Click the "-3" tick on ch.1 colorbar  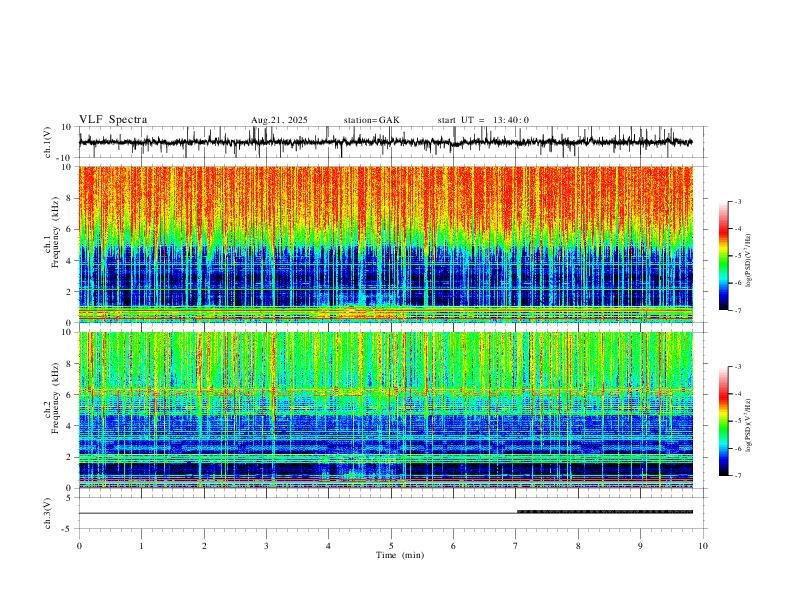coord(738,201)
